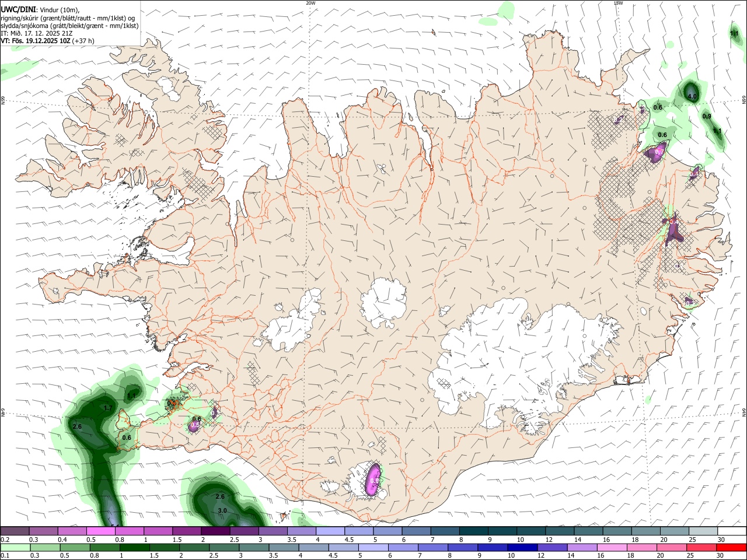Pick the lavender 4 mm snow swatch
747x560 pixels.
330,531
